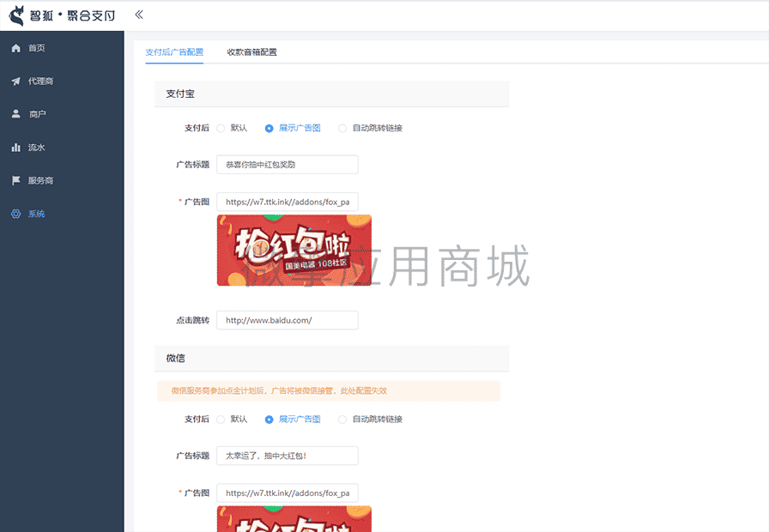Collapse the sidebar with double-chevron icon
The width and height of the screenshot is (769, 532).
tap(139, 15)
